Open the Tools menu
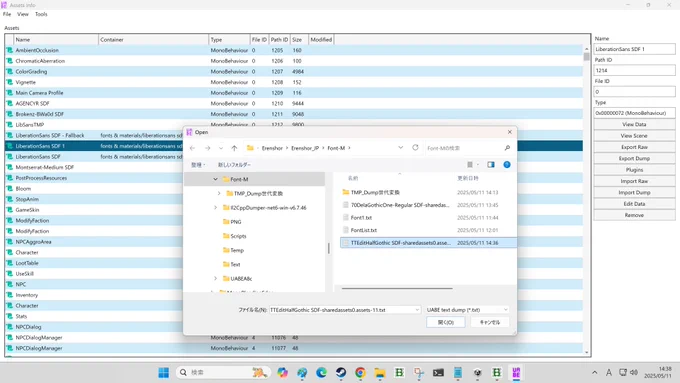This screenshot has width=680, height=383. 41,14
